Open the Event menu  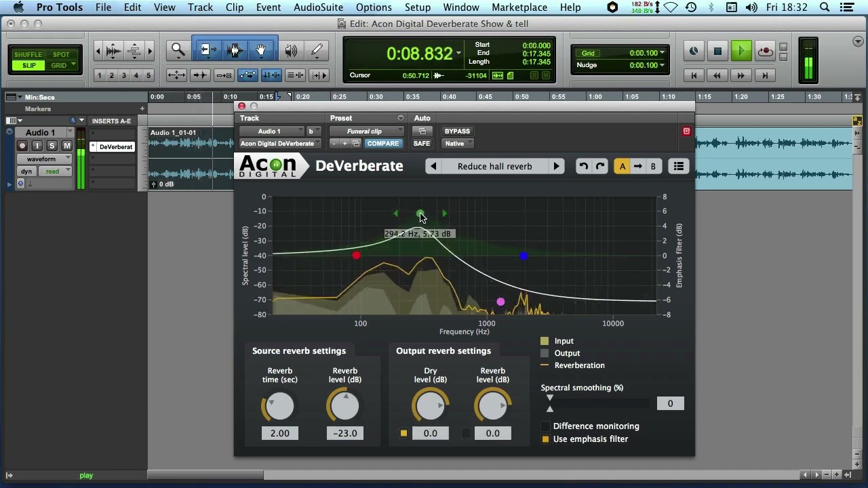point(269,7)
